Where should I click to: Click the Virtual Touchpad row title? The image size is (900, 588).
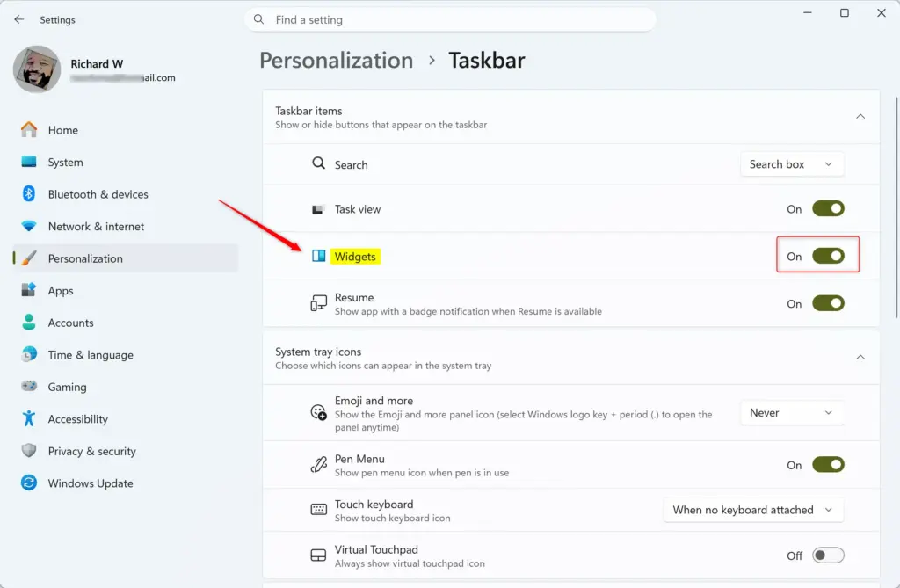pyautogui.click(x=376, y=549)
